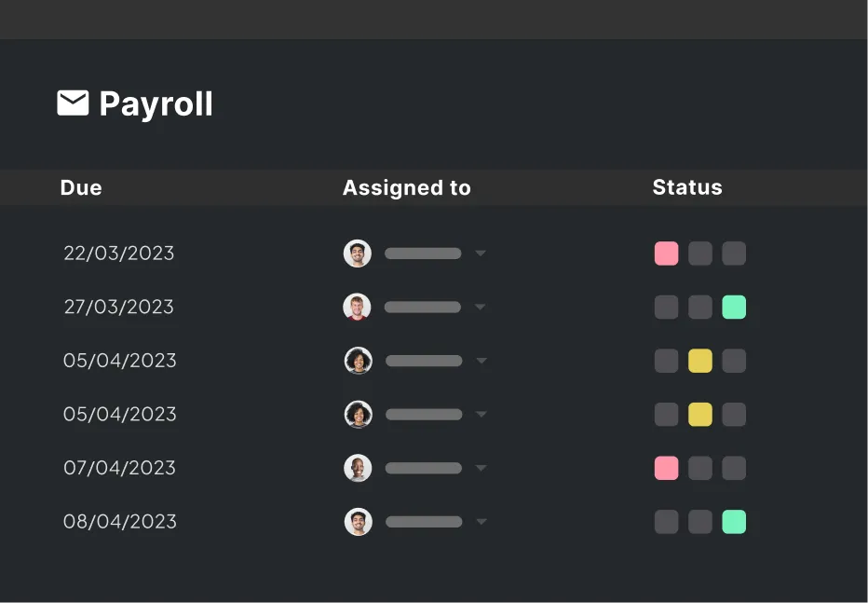Viewport: 868px width, 603px height.
Task: Open the 07/04/2023 due date
Action: pos(119,468)
